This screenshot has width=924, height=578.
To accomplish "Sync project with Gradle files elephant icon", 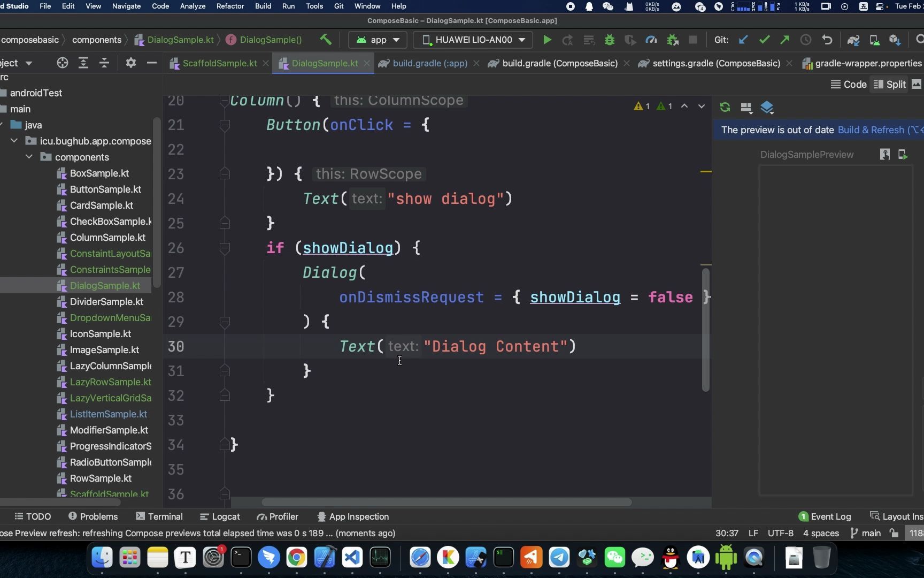I will [x=854, y=40].
